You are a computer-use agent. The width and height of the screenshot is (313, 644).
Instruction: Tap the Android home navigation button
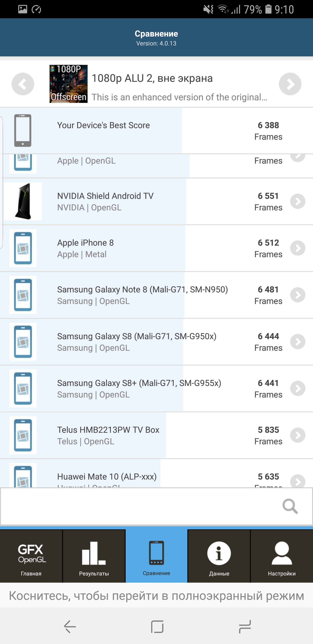[x=157, y=627]
